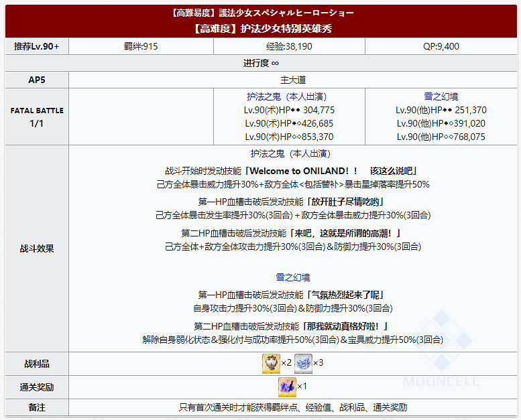This screenshot has height=420, width=521.
Task: Click the HP value 304,775
Action: pyautogui.click(x=319, y=110)
